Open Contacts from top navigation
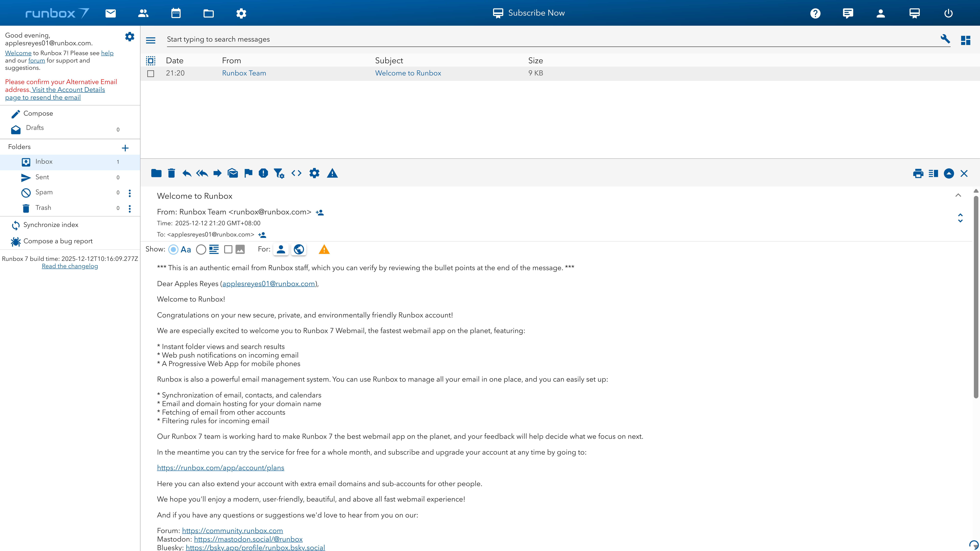This screenshot has width=980, height=551. (x=143, y=13)
